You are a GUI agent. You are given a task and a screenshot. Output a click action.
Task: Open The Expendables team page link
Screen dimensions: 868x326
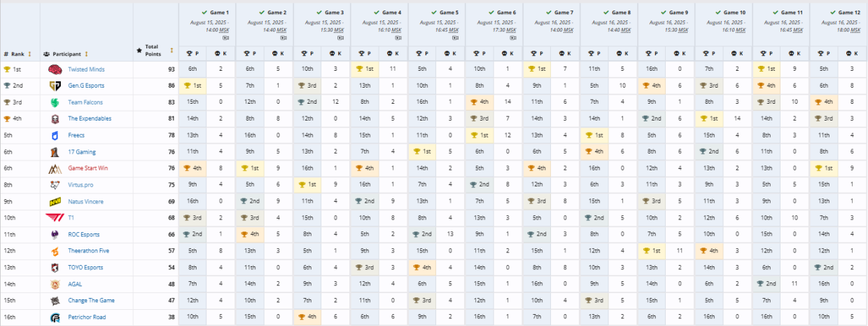point(90,119)
